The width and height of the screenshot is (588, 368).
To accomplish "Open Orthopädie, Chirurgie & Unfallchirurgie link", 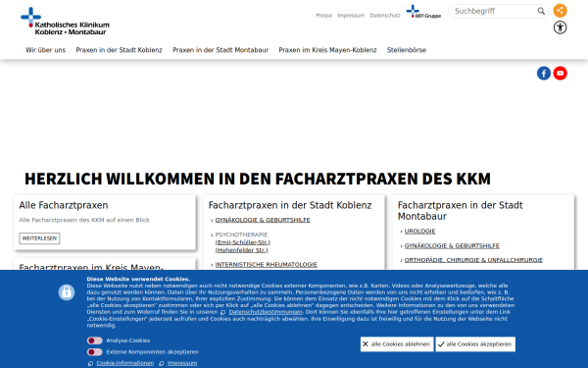I will pyautogui.click(x=473, y=260).
